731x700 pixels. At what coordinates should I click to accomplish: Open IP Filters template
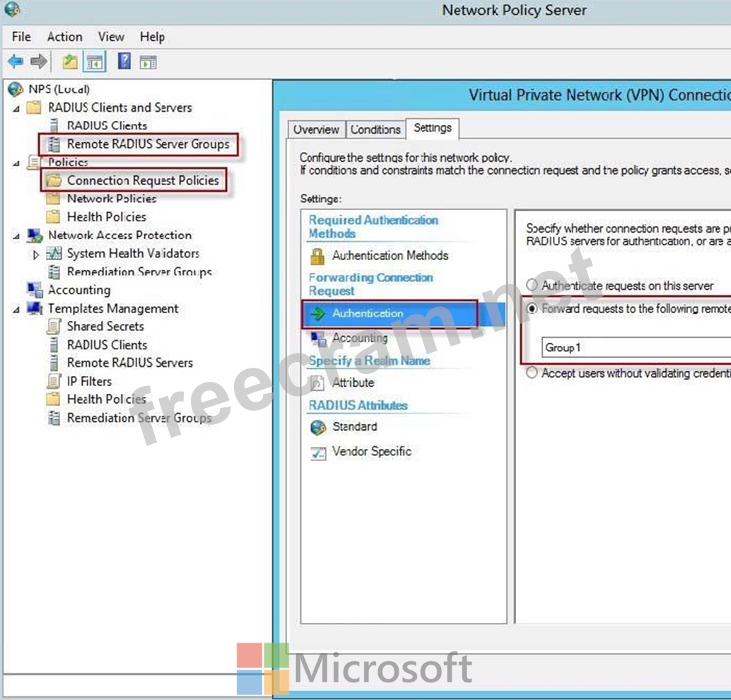pyautogui.click(x=90, y=381)
